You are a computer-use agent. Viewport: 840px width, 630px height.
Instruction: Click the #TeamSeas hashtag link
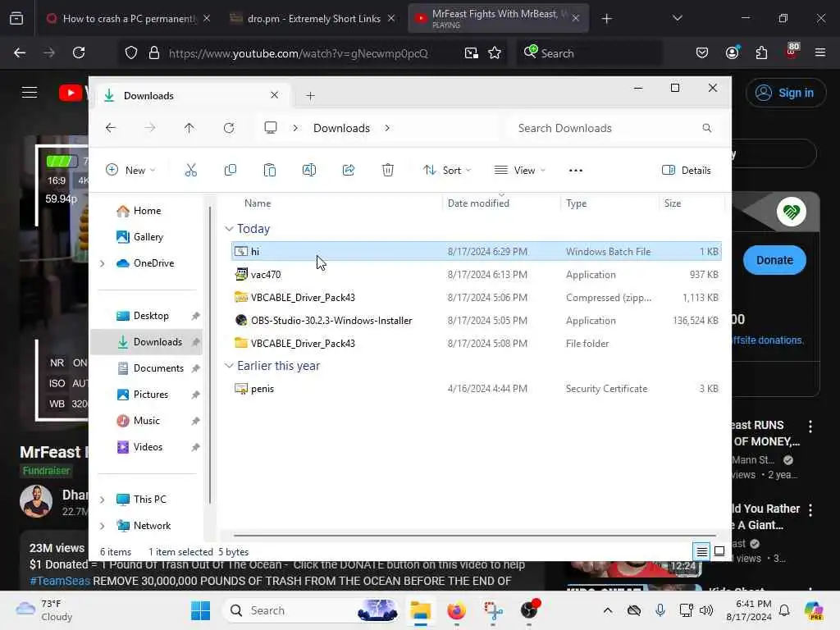tap(59, 581)
